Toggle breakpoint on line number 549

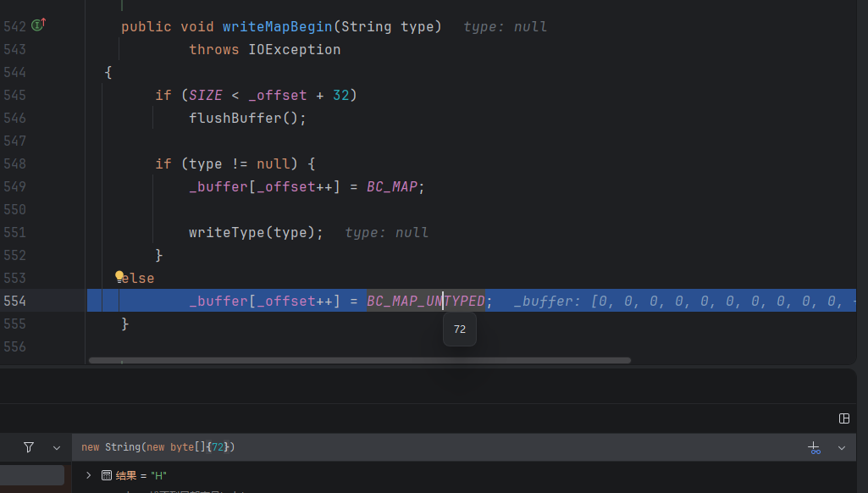coord(14,186)
